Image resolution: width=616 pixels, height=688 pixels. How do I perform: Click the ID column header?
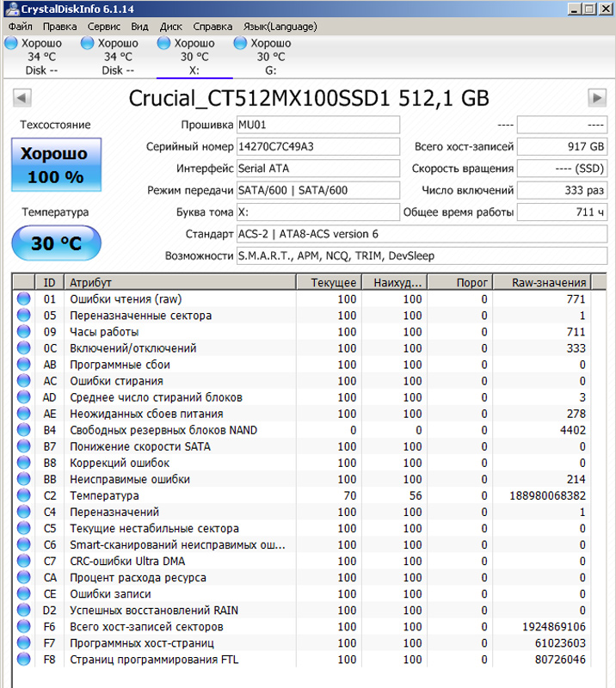click(x=49, y=282)
